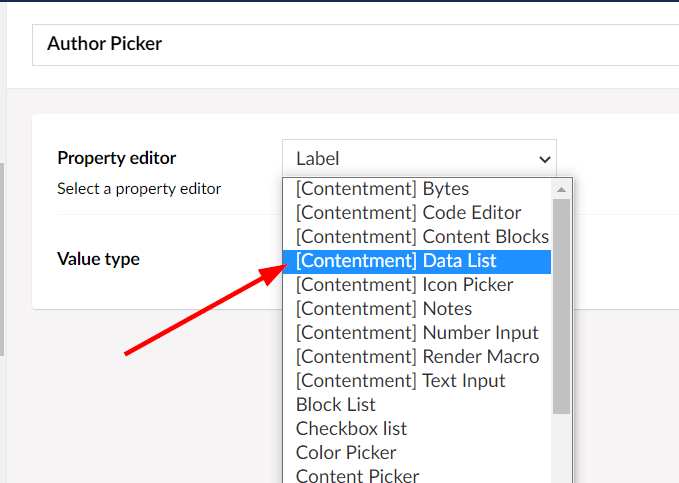Click the dropdown chevron arrow icon
Viewport: 679px width, 483px height.
544,159
